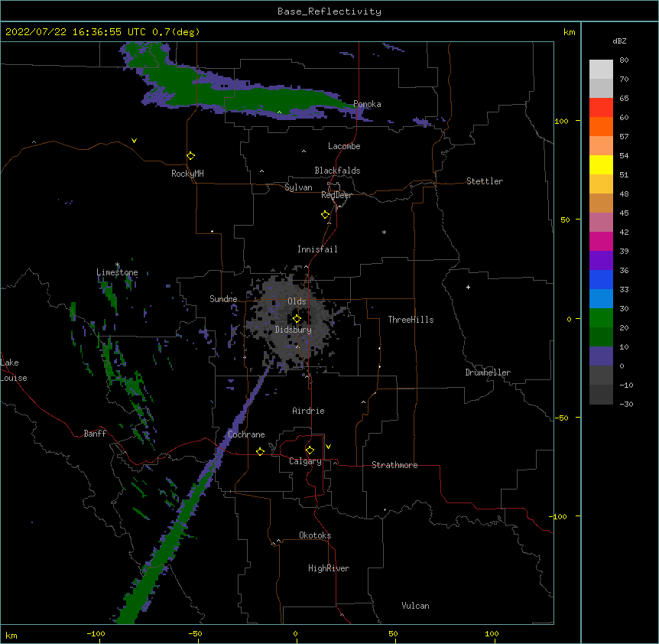Click the Blackfalds city label

(337, 171)
